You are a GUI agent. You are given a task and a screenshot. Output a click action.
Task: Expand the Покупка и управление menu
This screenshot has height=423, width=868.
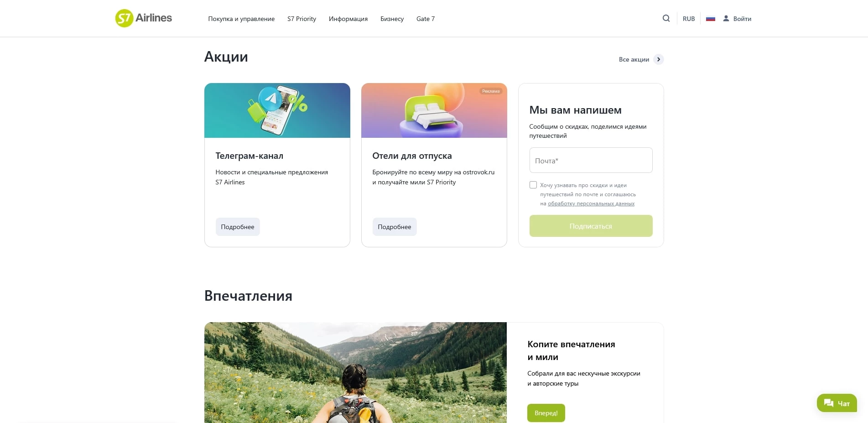pos(241,19)
